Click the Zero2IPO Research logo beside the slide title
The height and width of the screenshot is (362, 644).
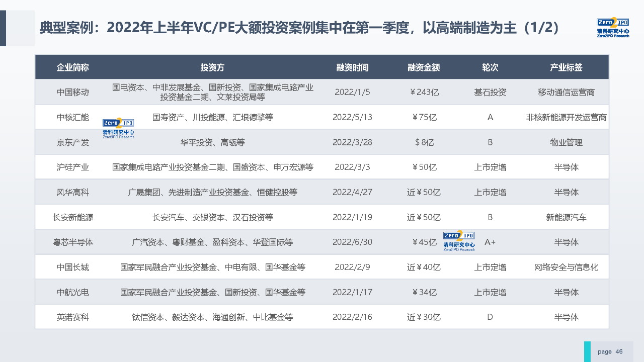tap(613, 28)
